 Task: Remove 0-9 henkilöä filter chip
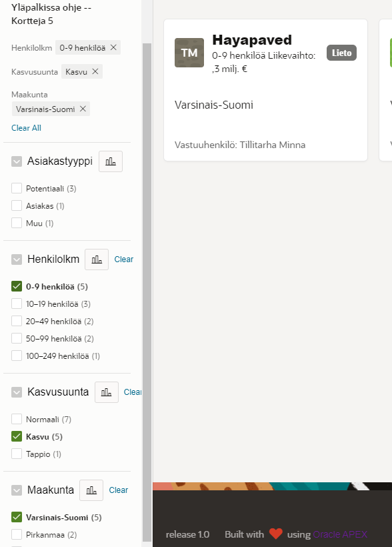coord(113,47)
